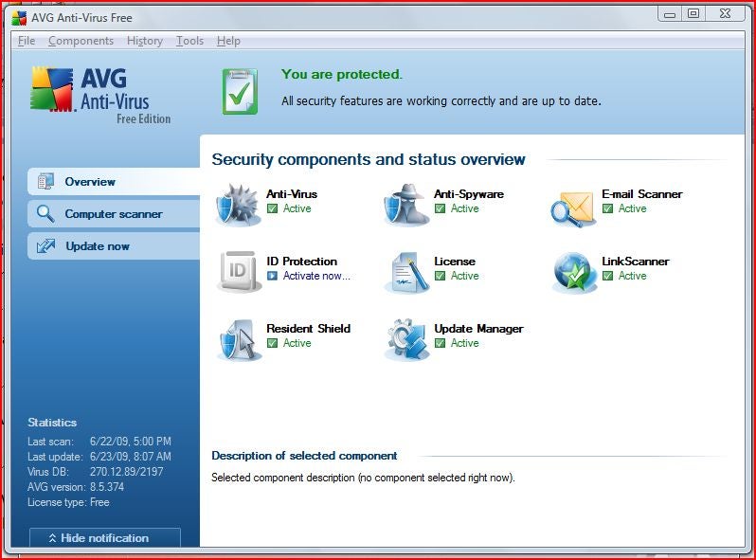756x560 pixels.
Task: Open the License document icon
Action: pyautogui.click(x=406, y=273)
